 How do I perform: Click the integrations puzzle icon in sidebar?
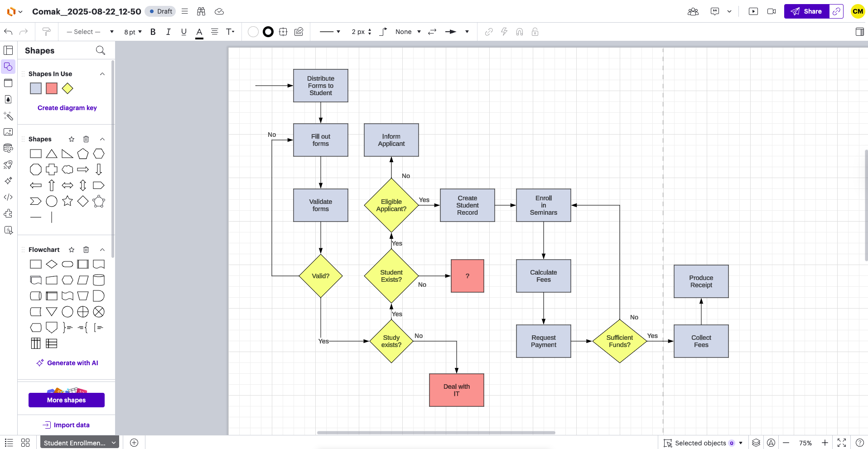(x=8, y=213)
